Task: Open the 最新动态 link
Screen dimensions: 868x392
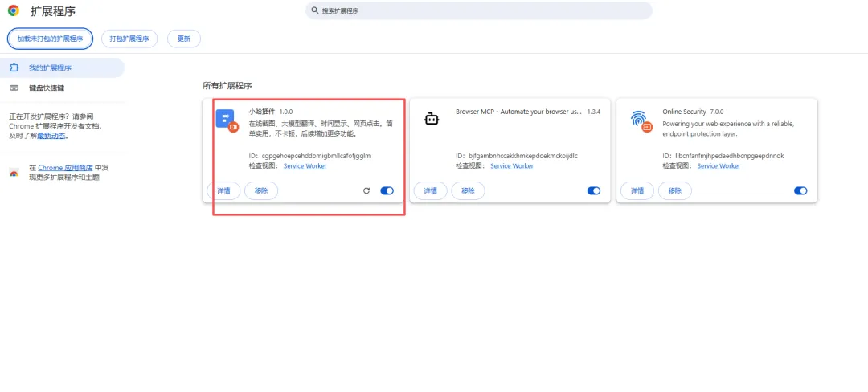Action: 51,136
